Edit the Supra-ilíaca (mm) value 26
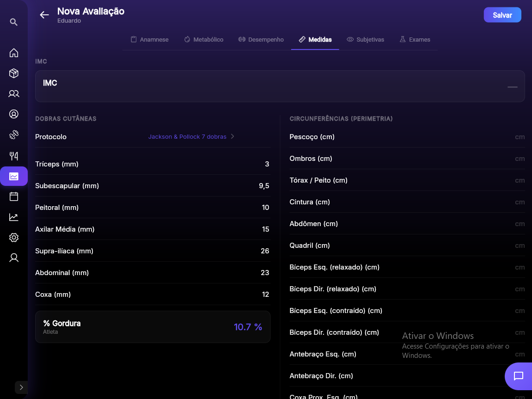The image size is (532, 399). point(265,251)
